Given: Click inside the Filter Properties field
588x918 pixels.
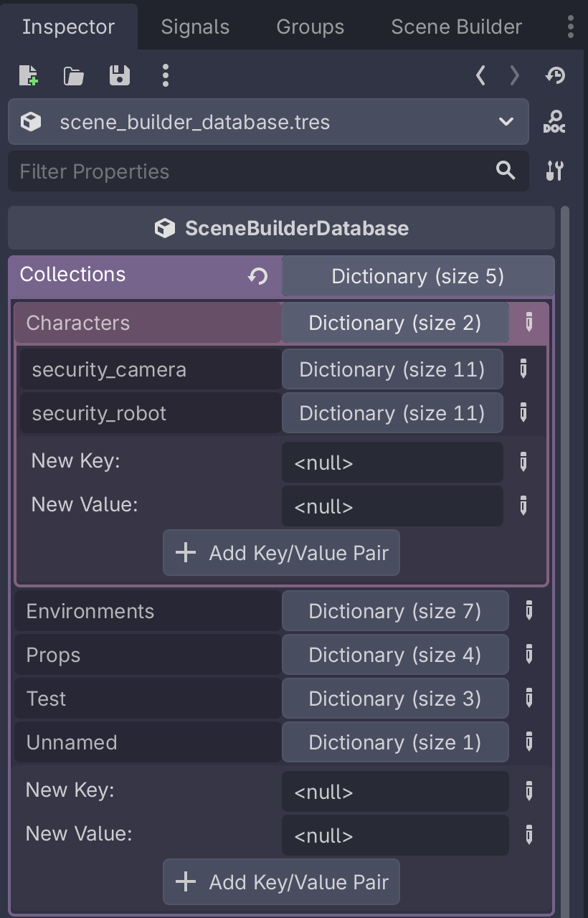Looking at the screenshot, I should [215, 171].
